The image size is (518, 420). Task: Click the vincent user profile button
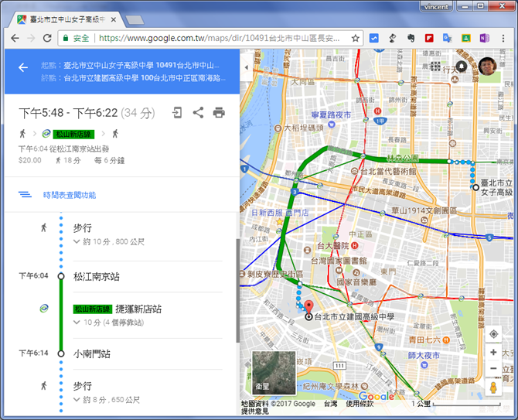click(436, 6)
